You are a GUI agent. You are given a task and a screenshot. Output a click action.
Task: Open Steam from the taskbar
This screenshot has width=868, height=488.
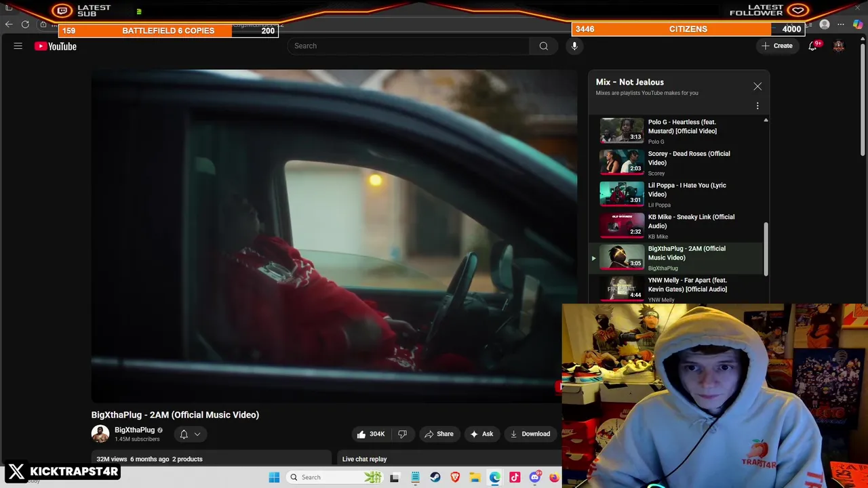pyautogui.click(x=435, y=477)
